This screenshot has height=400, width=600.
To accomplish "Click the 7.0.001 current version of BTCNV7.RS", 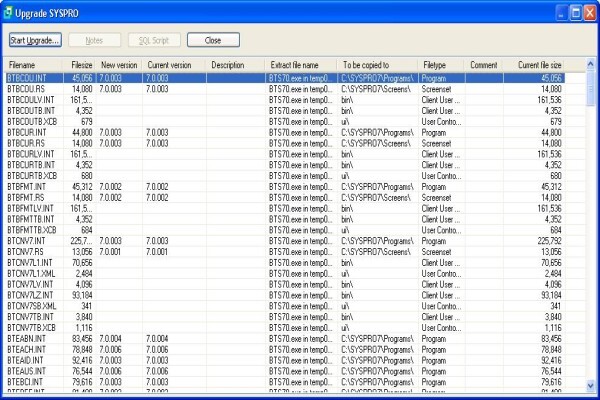I will 157,252.
